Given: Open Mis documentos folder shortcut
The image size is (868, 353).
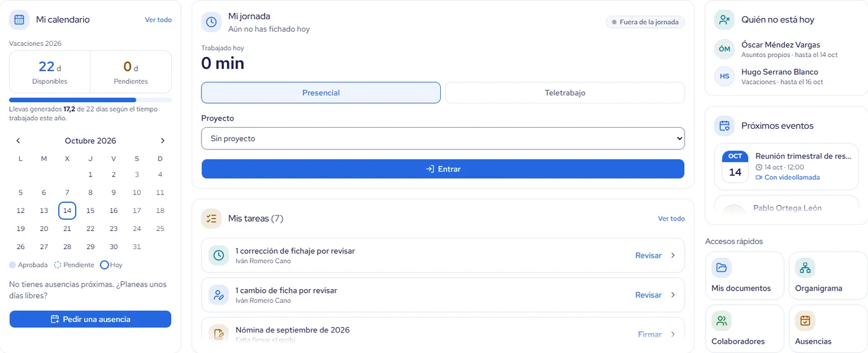Looking at the screenshot, I should pos(745,276).
